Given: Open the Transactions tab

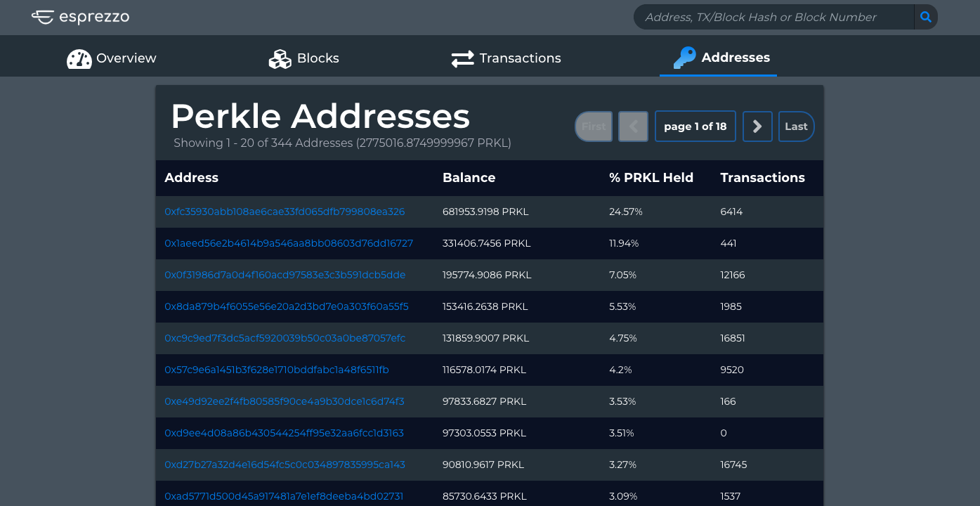Looking at the screenshot, I should pyautogui.click(x=506, y=58).
